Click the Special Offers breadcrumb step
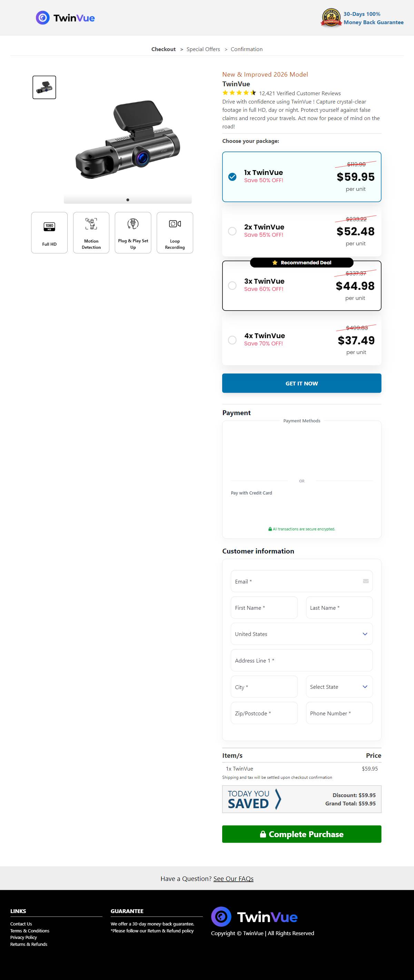This screenshot has height=980, width=414. [203, 49]
